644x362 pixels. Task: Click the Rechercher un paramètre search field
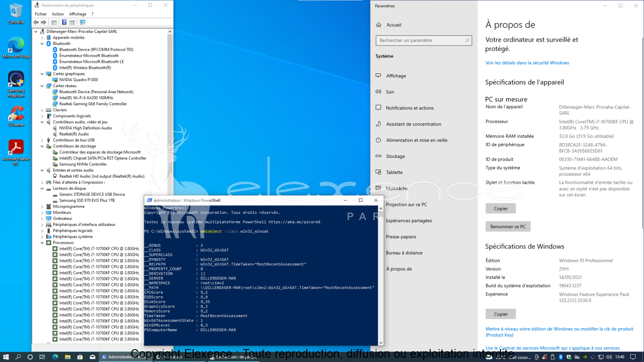(424, 40)
